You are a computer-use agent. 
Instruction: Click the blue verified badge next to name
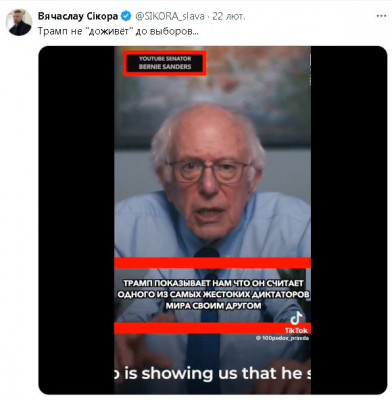coord(126,16)
